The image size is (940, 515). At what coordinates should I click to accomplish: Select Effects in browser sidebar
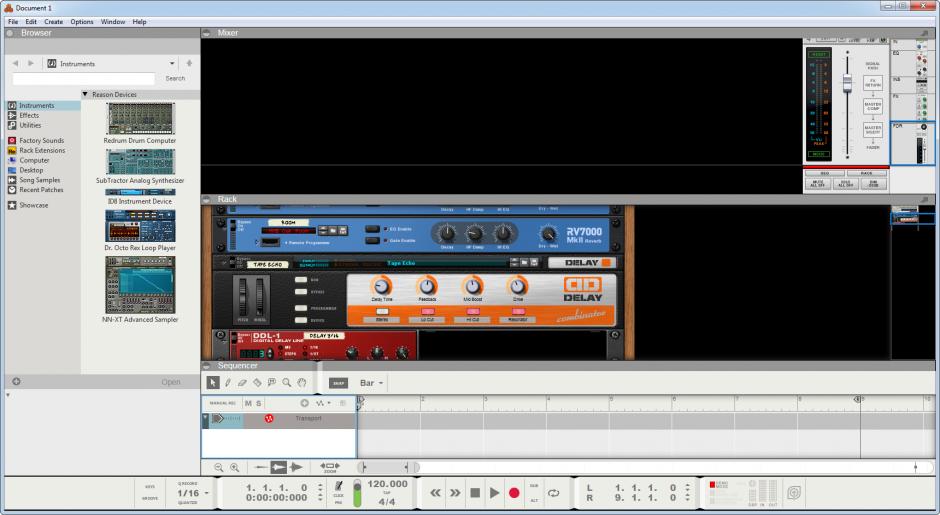tap(29, 115)
